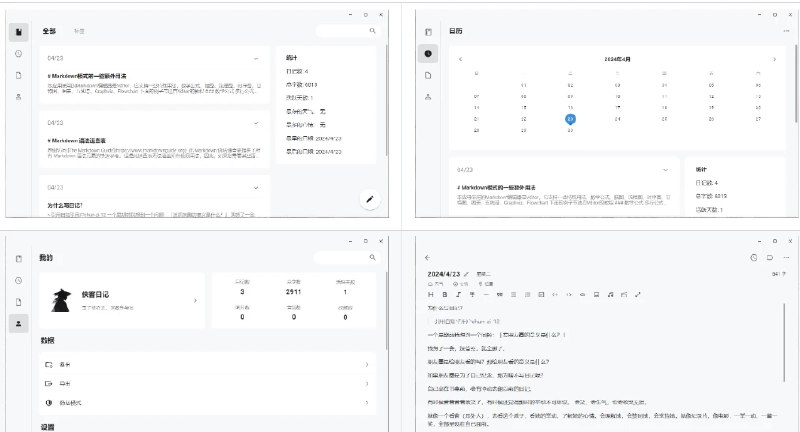Click the heading H button in editor toolbar
This screenshot has height=432, width=800.
tap(431, 294)
